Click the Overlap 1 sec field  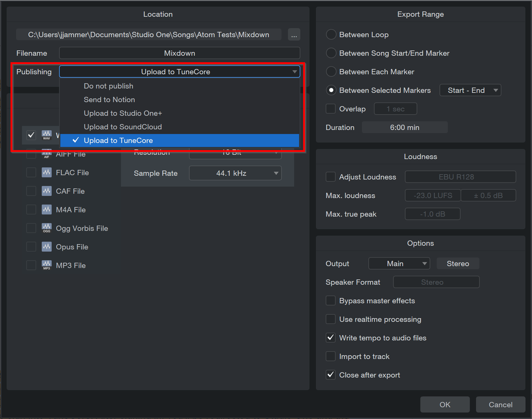coord(396,109)
